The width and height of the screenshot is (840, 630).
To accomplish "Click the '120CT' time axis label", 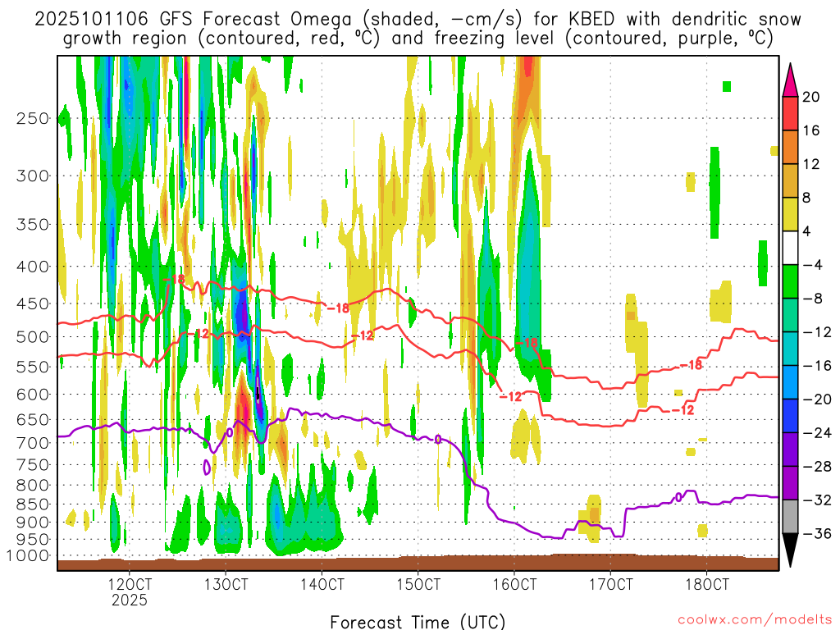I will [129, 584].
